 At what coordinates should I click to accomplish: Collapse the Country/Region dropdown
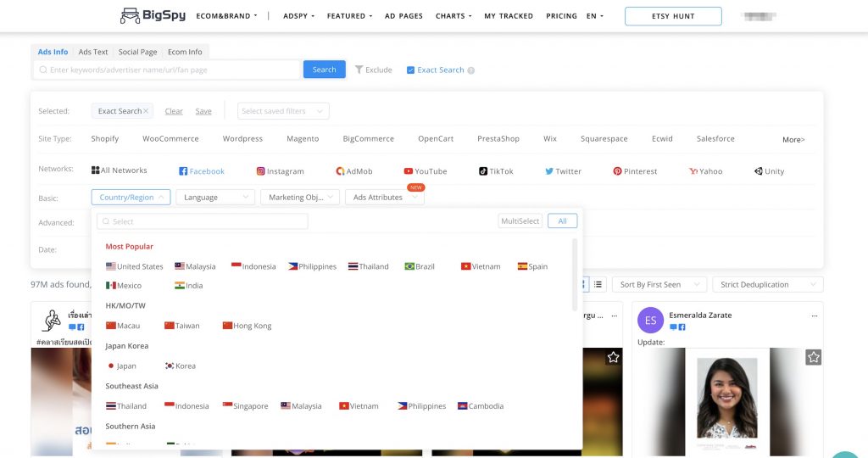(x=131, y=197)
